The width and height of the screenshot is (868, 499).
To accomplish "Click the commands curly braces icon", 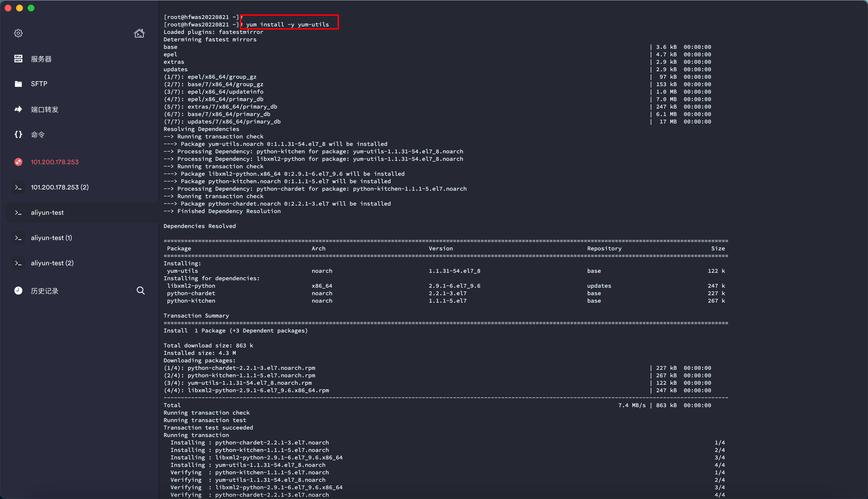I will point(18,134).
